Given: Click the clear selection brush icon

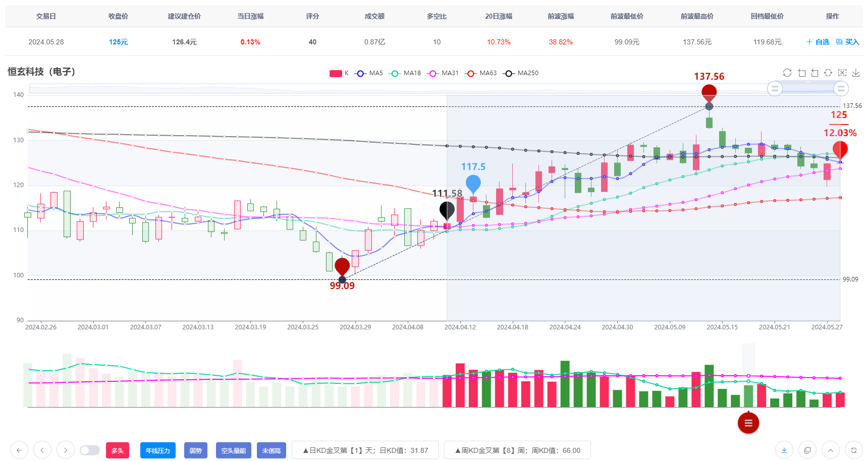Looking at the screenshot, I should [x=842, y=73].
